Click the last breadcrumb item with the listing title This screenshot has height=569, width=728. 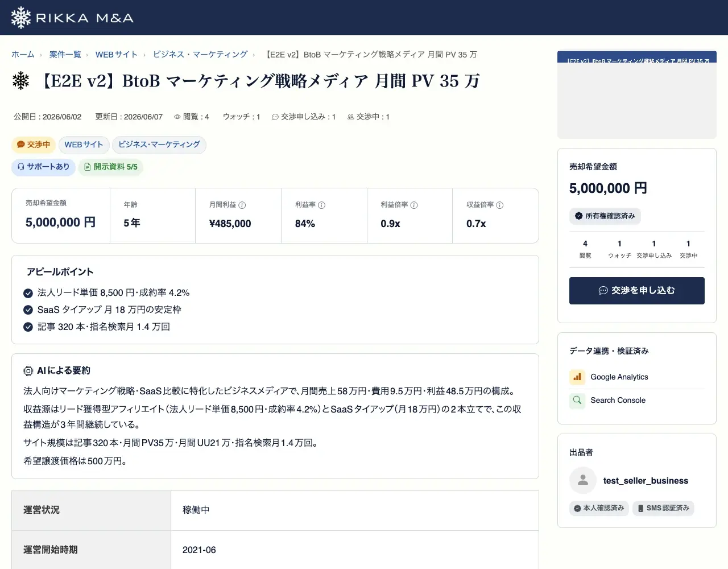click(x=371, y=55)
